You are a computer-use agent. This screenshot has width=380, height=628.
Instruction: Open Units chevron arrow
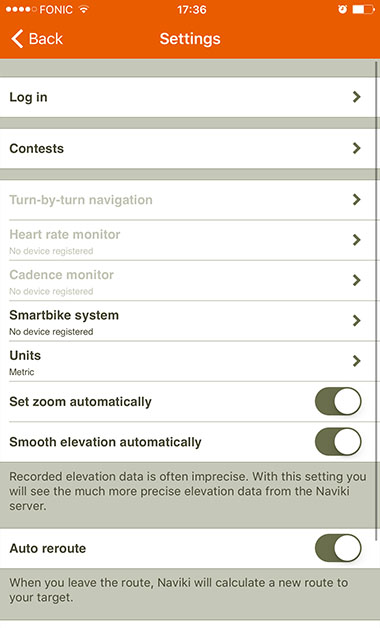[x=356, y=361]
